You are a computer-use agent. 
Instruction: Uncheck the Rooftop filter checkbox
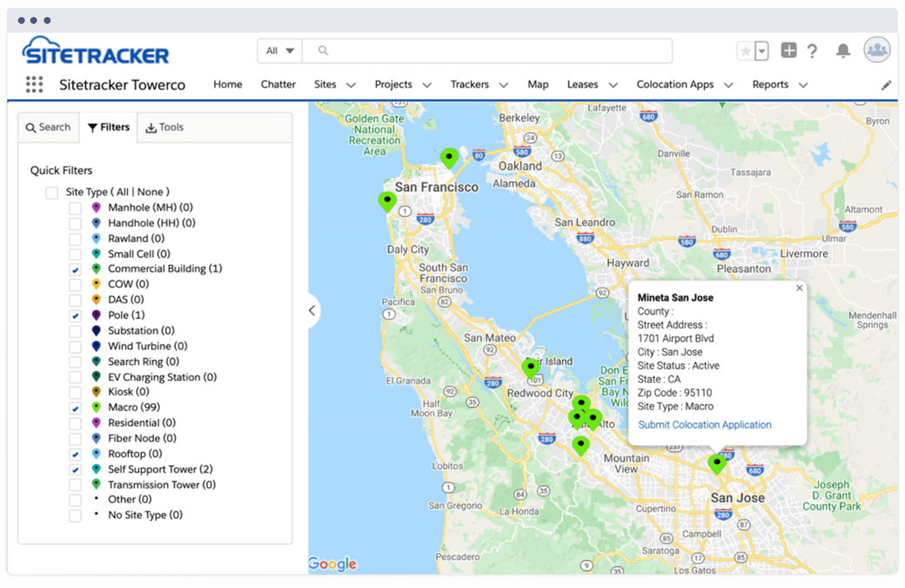point(75,455)
